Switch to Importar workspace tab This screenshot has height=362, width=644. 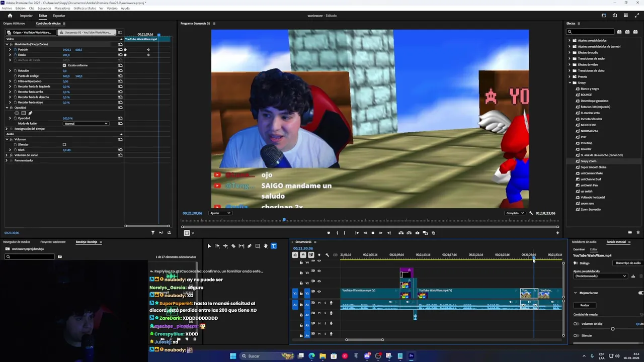[x=26, y=16]
